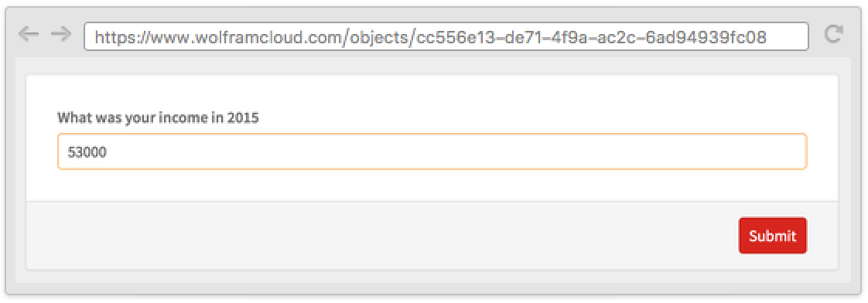Viewport: 868px width, 303px height.
Task: Place cursor after 53000 in the income field
Action: point(108,152)
